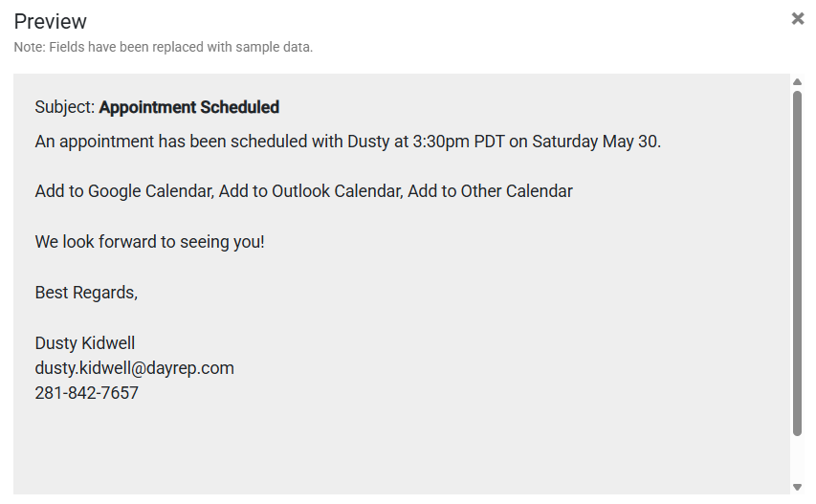Screen dimensions: 816x504
Task: Click the sample data note text
Action: pos(164,47)
